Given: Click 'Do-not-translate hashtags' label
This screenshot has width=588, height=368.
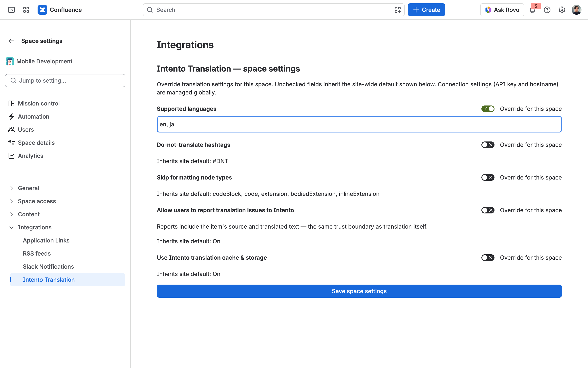Looking at the screenshot, I should [x=193, y=145].
